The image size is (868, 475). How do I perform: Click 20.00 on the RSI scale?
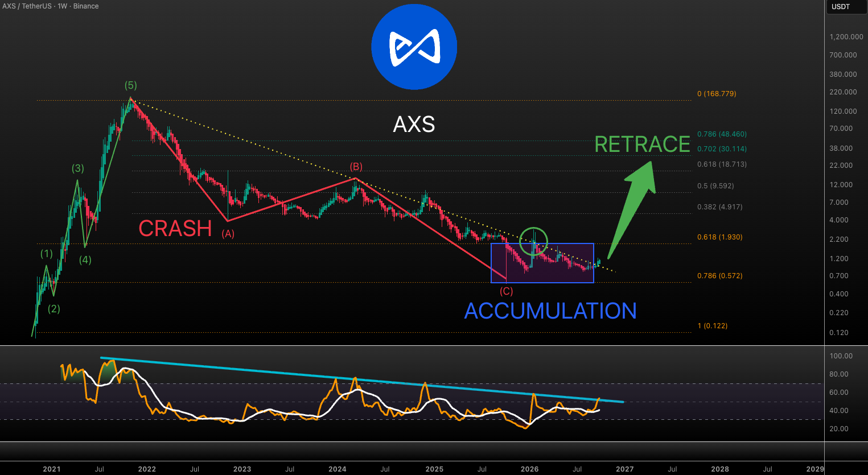tap(839, 429)
